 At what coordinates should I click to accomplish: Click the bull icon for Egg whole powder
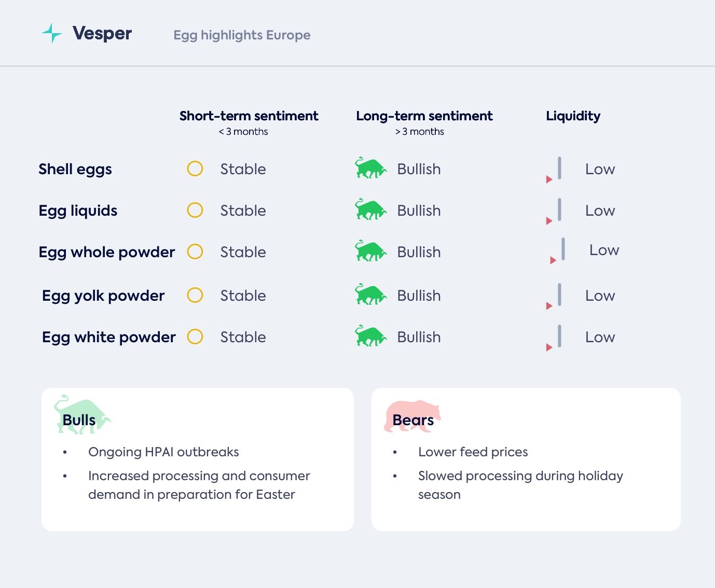click(370, 251)
